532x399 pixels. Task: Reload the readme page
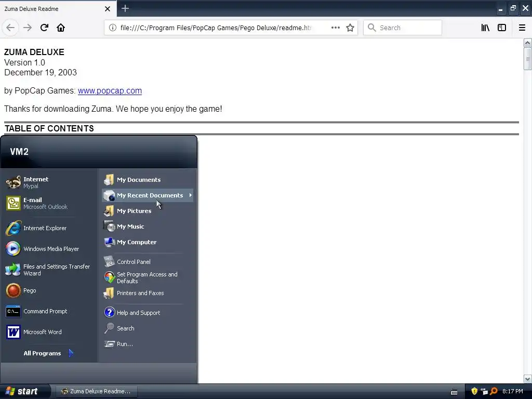tap(44, 28)
